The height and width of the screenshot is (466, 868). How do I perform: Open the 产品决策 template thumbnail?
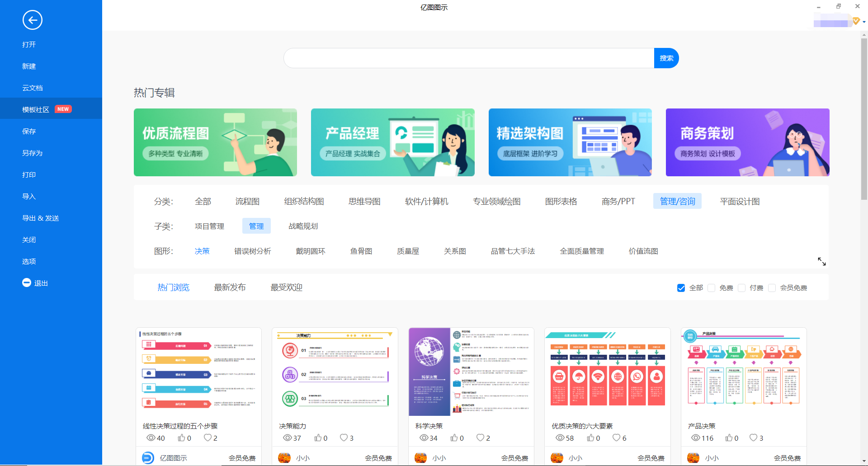(744, 372)
